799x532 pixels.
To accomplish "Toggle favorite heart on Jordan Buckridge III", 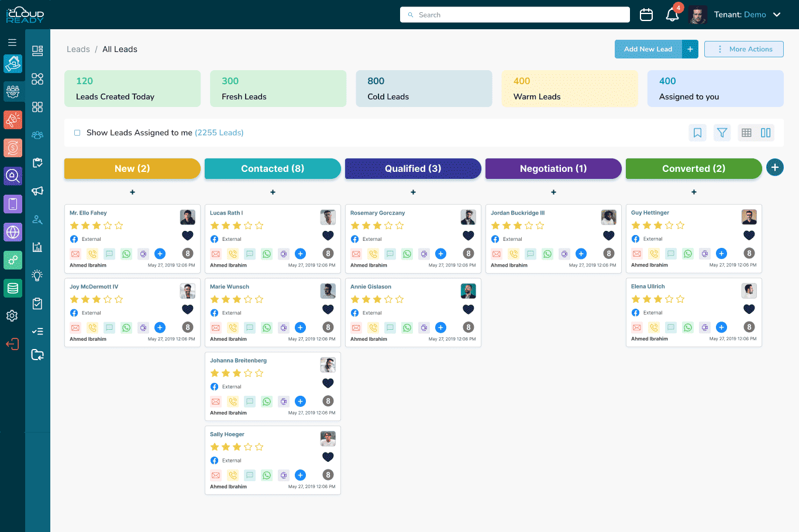I will (x=609, y=236).
